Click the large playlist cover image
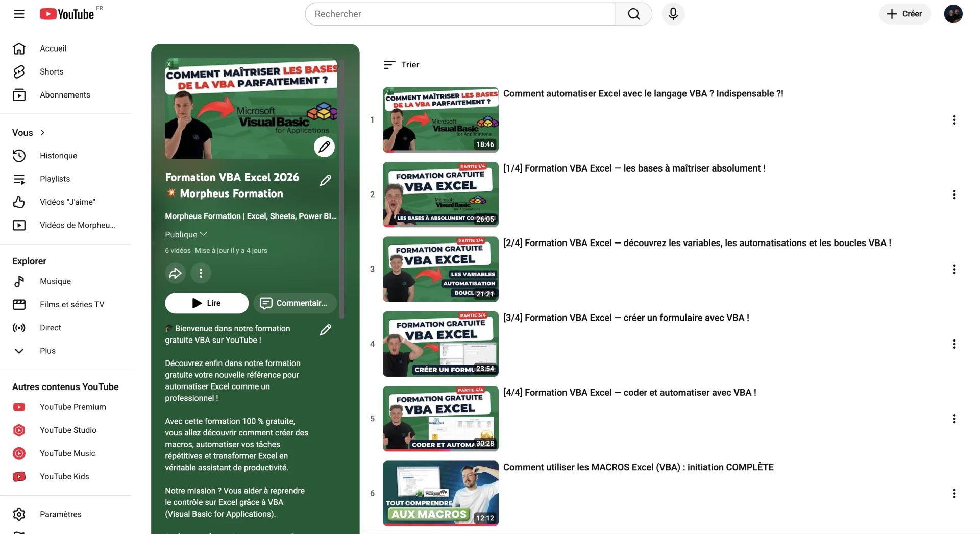The height and width of the screenshot is (534, 980). pyautogui.click(x=251, y=109)
